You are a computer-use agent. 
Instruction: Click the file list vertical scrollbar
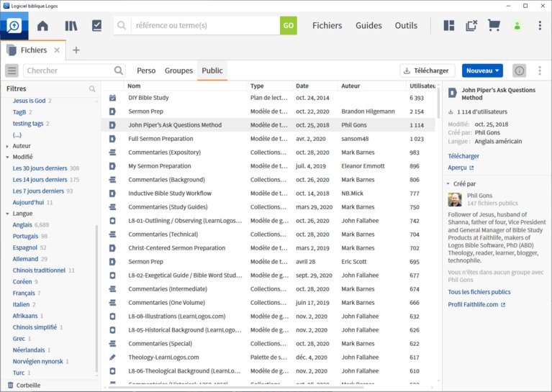[438, 103]
